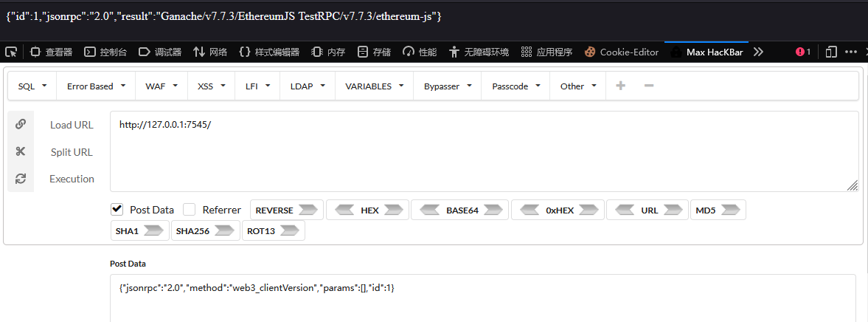This screenshot has height=322, width=868.
Task: Click into the URL text area
Action: click(485, 151)
